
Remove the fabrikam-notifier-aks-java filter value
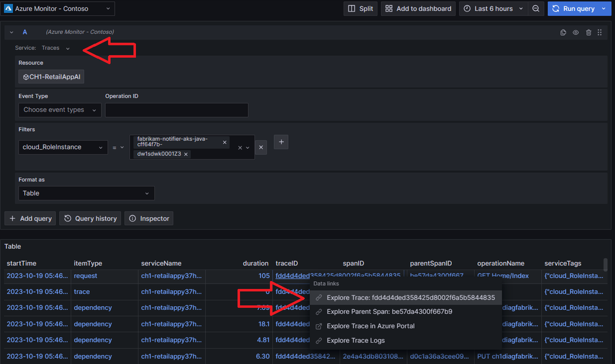225,142
